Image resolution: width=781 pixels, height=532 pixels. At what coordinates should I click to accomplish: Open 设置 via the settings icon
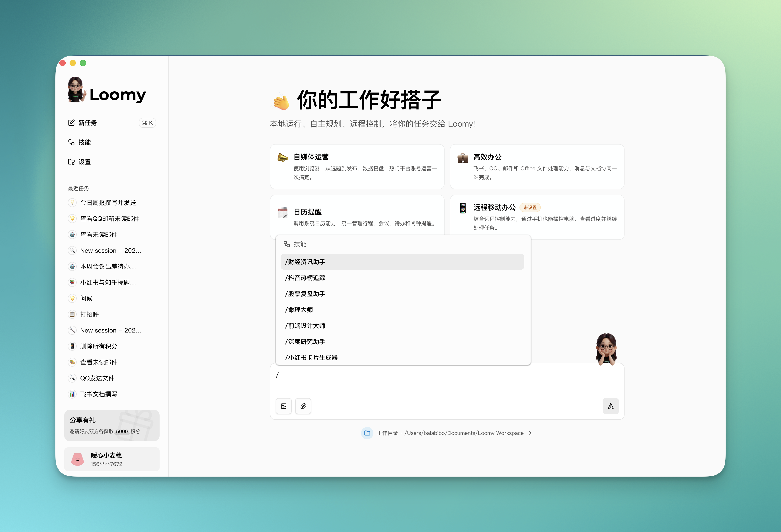pos(71,162)
